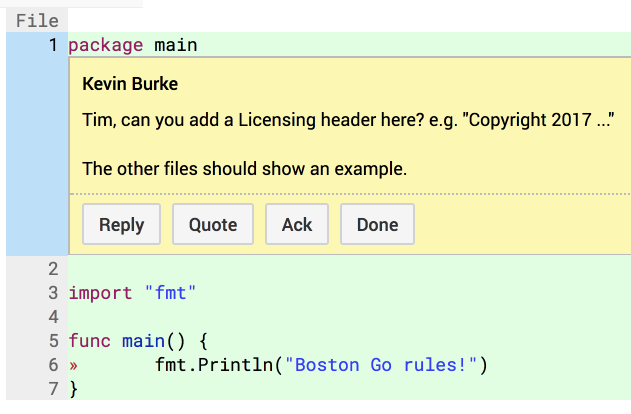The height and width of the screenshot is (414, 631).
Task: Click the licensing header comment text
Action: coord(348,120)
